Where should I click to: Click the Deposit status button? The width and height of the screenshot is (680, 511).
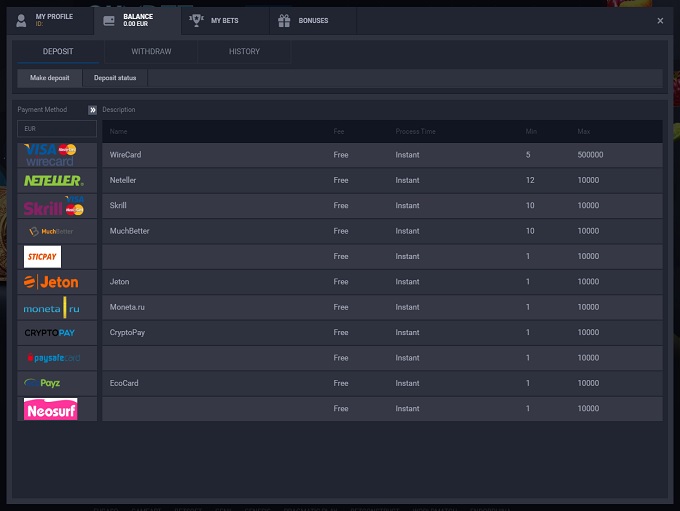click(x=115, y=78)
